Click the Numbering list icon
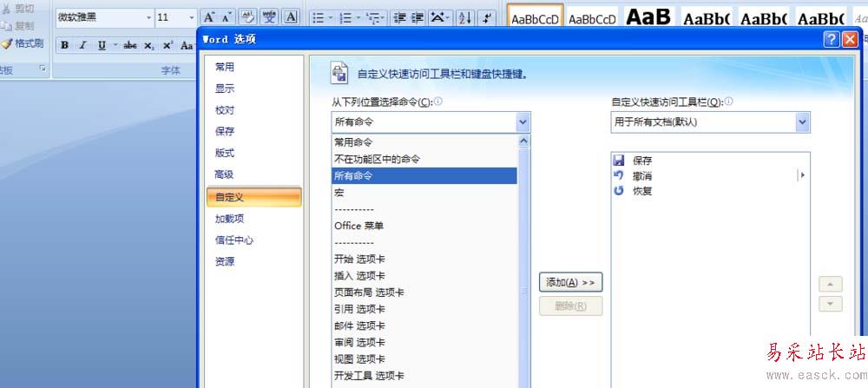The width and height of the screenshot is (868, 388). click(x=346, y=17)
